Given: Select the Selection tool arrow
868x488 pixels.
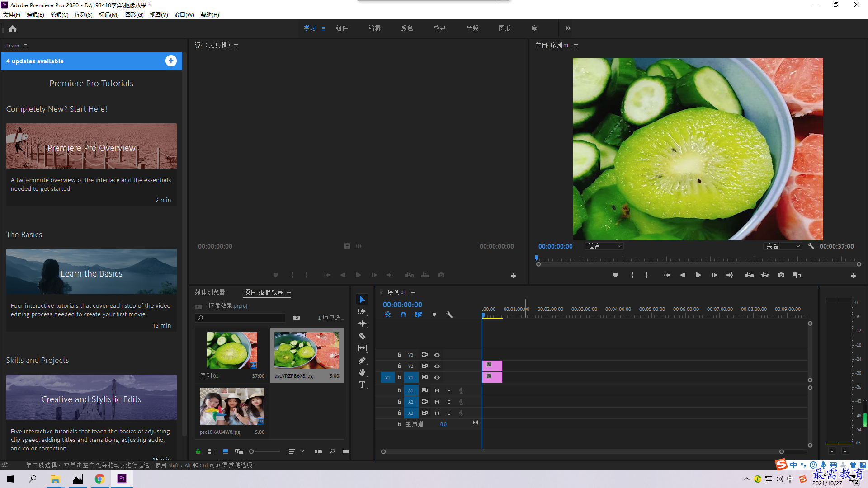Looking at the screenshot, I should click(x=362, y=299).
